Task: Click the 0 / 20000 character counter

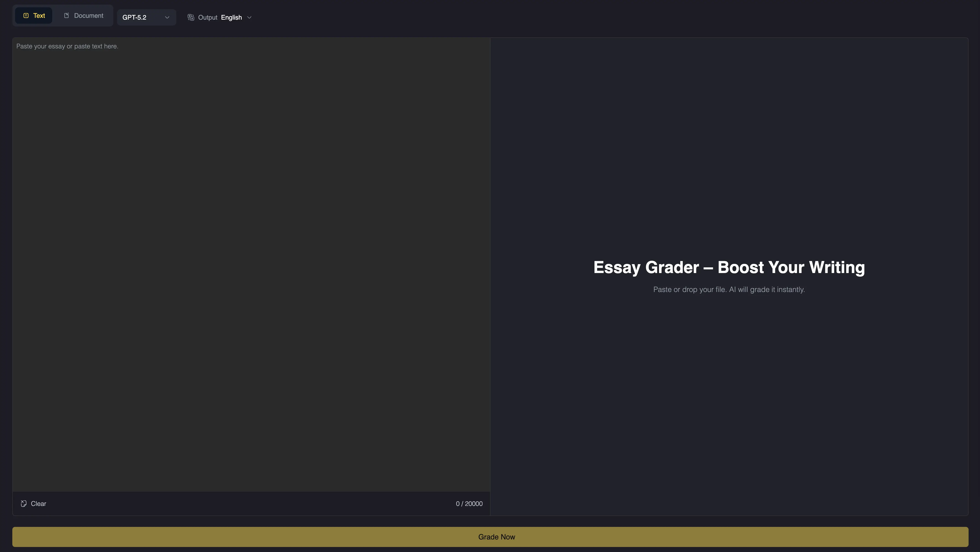Action: pos(469,504)
